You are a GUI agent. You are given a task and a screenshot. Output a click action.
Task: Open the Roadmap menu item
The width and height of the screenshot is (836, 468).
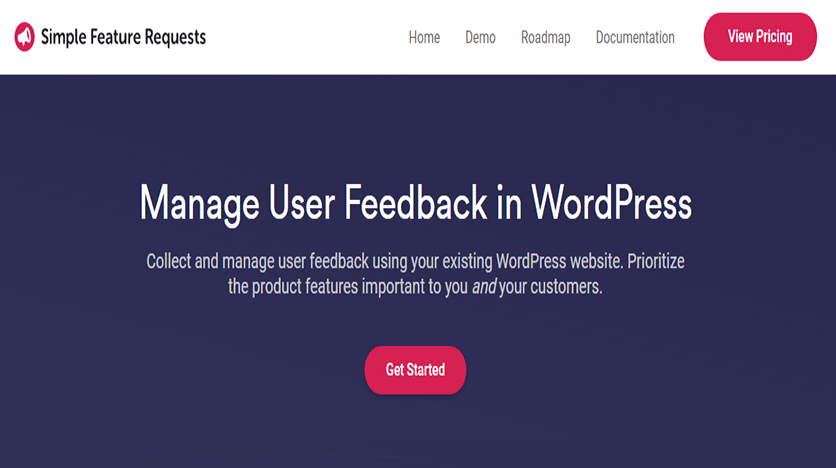pos(545,37)
